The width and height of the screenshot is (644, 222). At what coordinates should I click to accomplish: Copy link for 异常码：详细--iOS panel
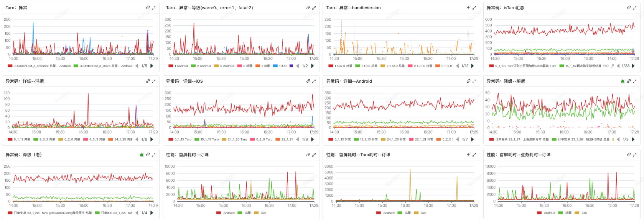click(x=308, y=81)
